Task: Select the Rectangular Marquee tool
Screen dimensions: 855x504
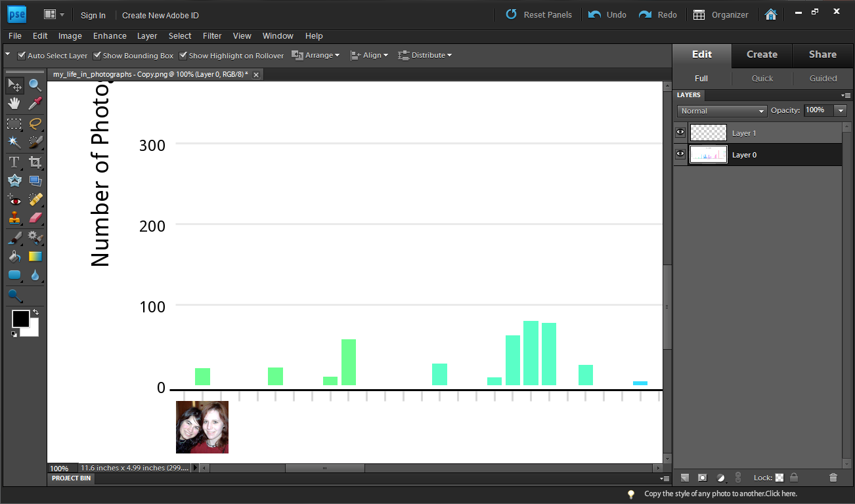Action: coord(14,123)
